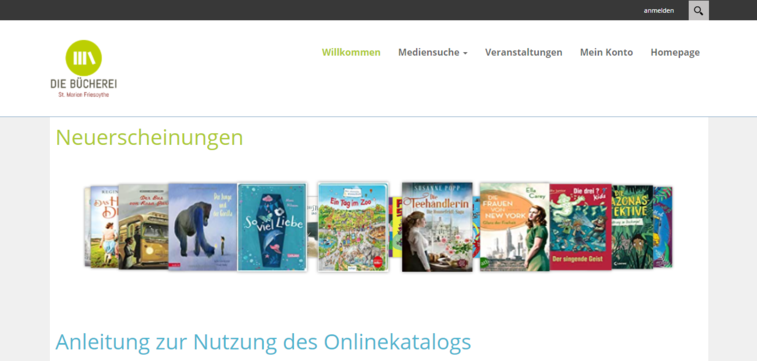Open the So viel Liebe book cover
The image size is (757, 361).
(x=272, y=227)
